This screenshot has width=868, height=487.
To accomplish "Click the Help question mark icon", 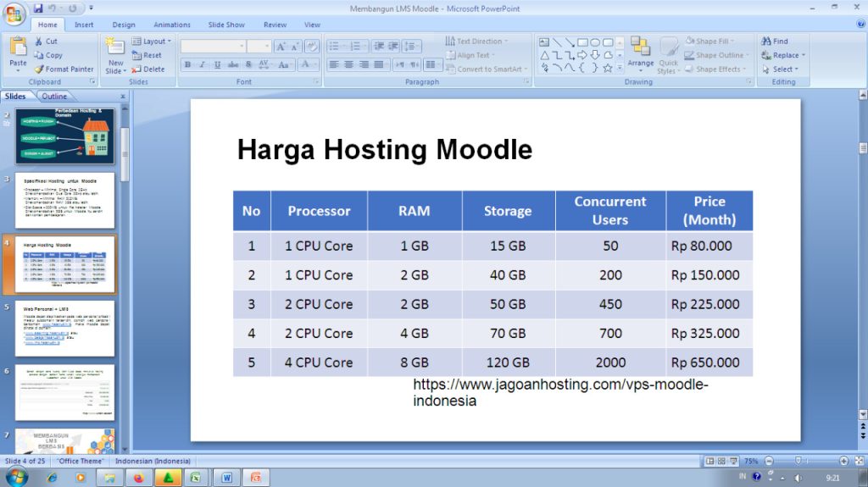I will (860, 25).
